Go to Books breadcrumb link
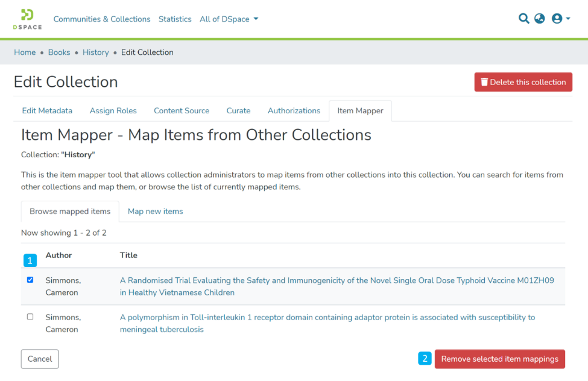Image resolution: width=588 pixels, height=381 pixels. coord(59,52)
